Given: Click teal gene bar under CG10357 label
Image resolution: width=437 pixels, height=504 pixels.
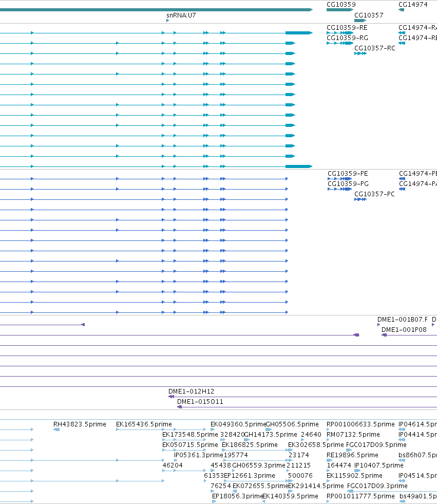Looking at the screenshot, I should click(360, 21).
